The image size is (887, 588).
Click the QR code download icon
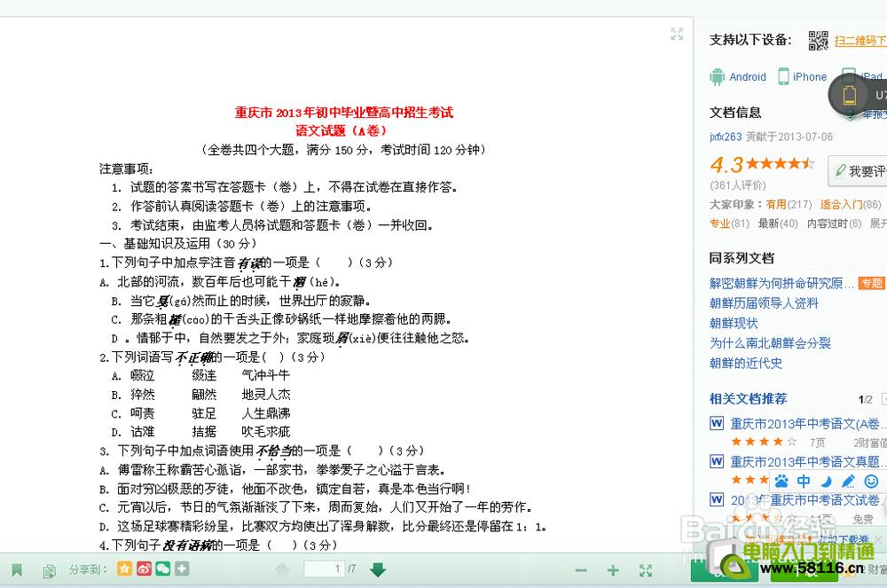817,41
